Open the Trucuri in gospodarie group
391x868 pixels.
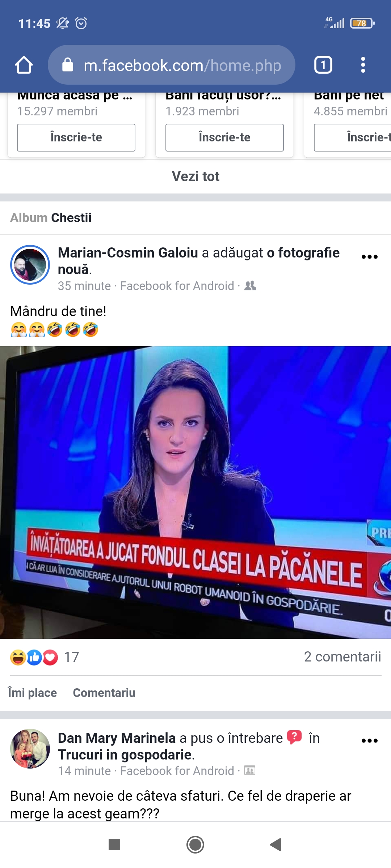click(x=125, y=755)
